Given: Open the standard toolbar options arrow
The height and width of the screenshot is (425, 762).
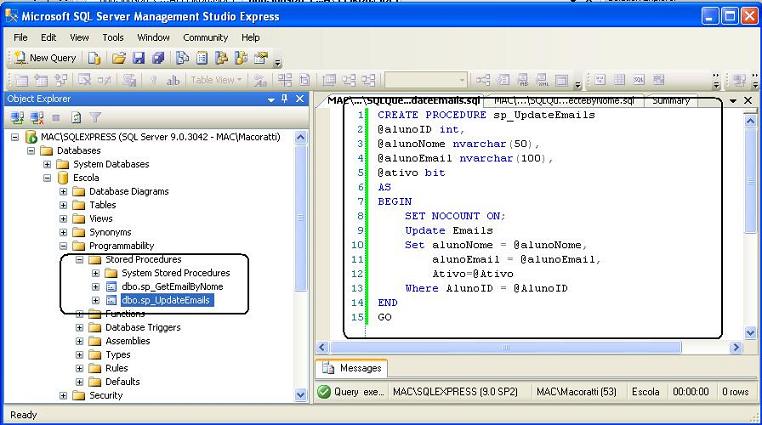Looking at the screenshot, I should pos(277,62).
